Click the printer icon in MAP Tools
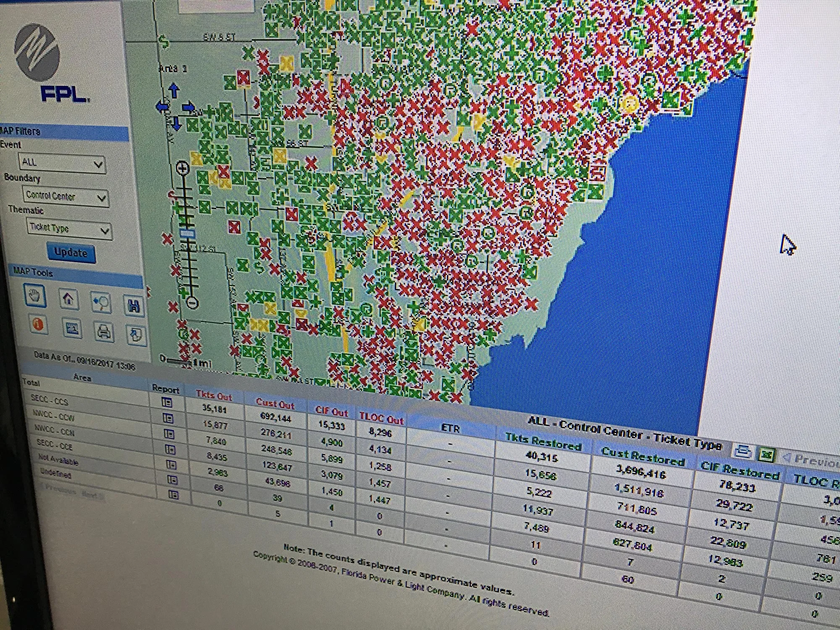Viewport: 840px width, 630px height. point(104,332)
